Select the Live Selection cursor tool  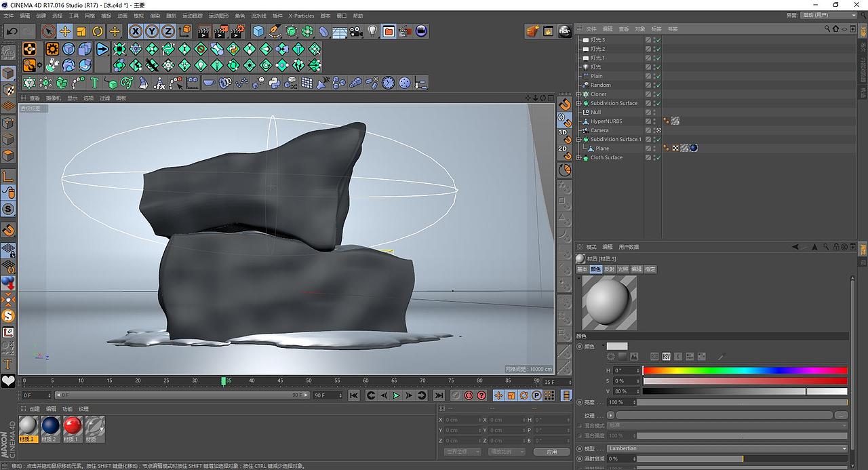tap(49, 31)
